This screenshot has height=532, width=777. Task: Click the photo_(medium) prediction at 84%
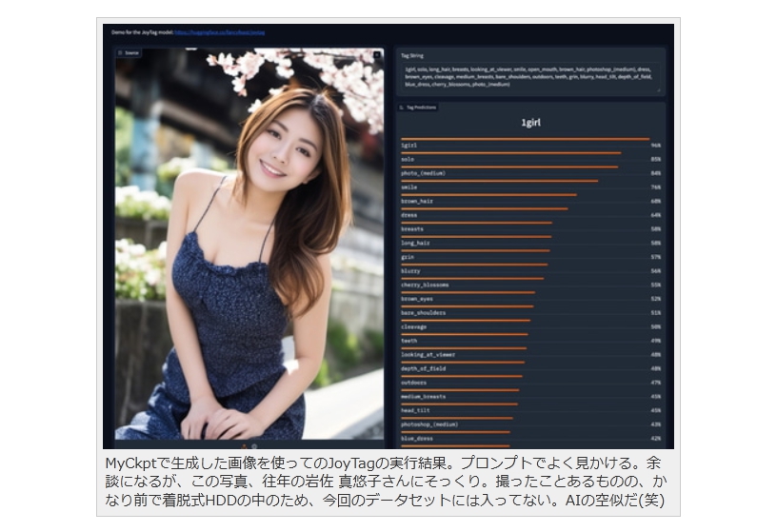[530, 173]
